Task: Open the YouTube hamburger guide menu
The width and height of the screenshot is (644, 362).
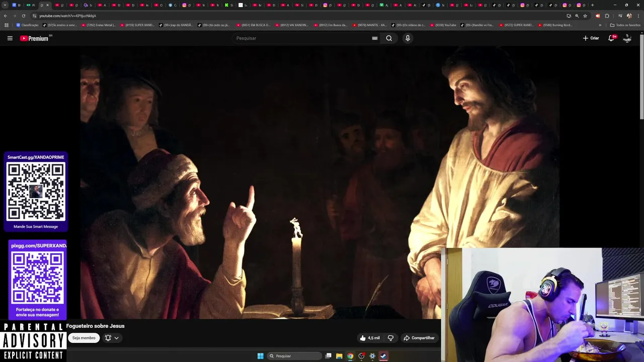Action: pyautogui.click(x=10, y=38)
